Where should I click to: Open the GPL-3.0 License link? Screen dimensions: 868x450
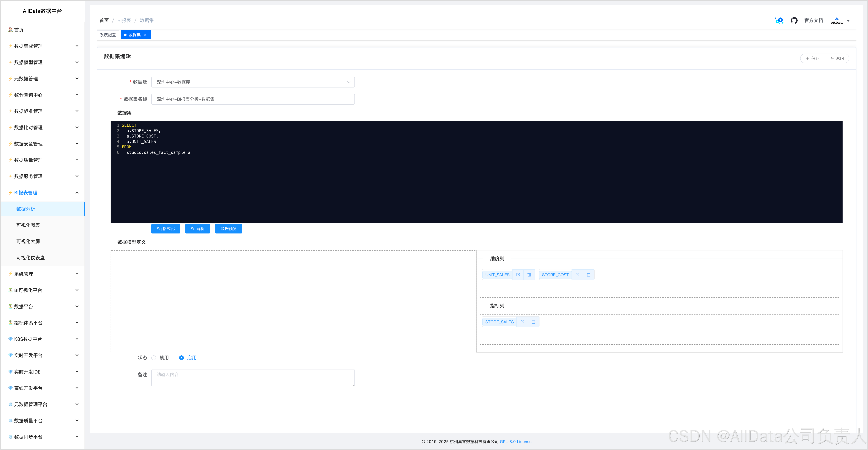[515, 442]
